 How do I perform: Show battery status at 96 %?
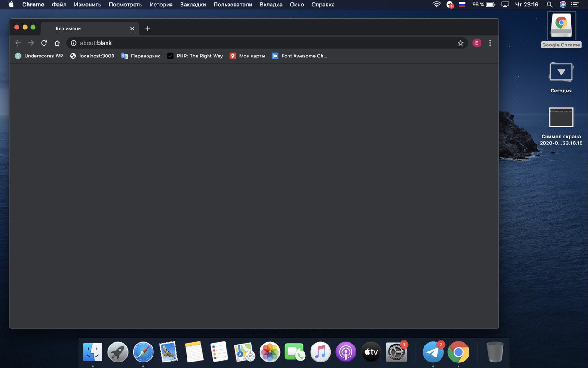click(x=483, y=5)
